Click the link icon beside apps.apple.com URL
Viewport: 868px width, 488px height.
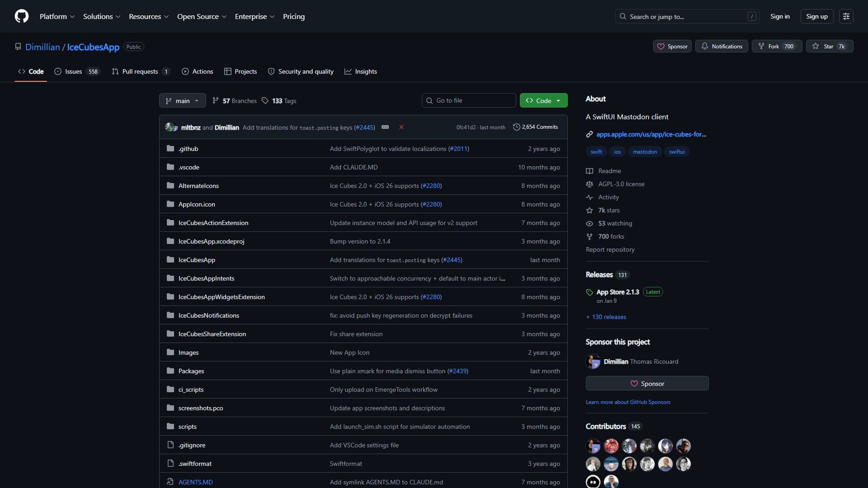click(590, 134)
